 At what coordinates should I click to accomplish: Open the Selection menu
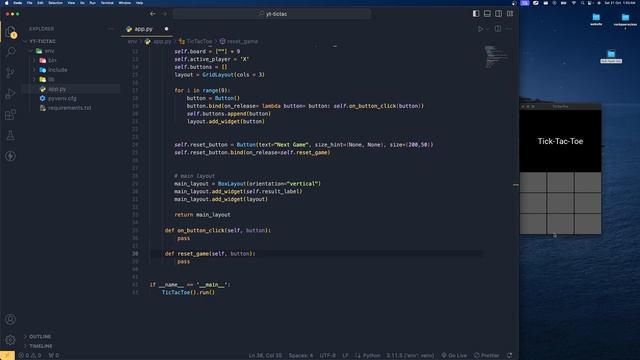pyautogui.click(x=56, y=3)
